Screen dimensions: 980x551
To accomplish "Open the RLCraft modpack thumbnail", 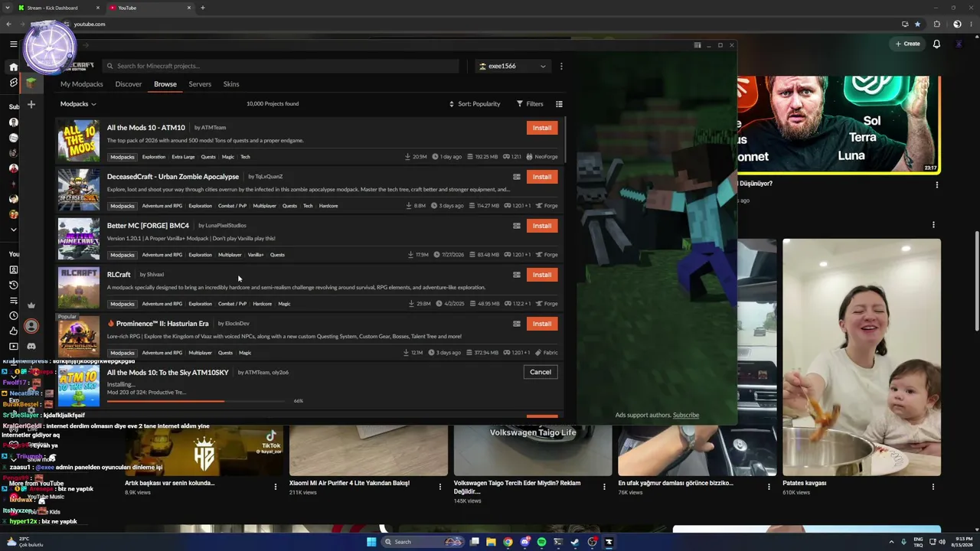I will point(79,288).
